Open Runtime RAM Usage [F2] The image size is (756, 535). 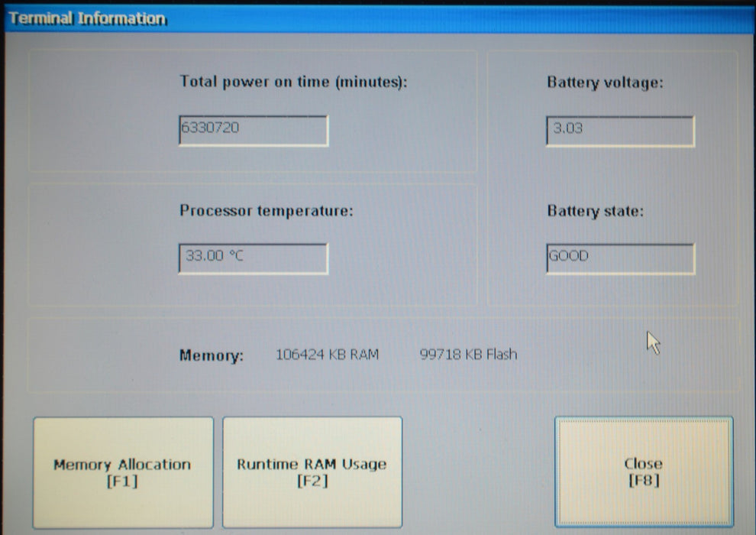pyautogui.click(x=312, y=472)
